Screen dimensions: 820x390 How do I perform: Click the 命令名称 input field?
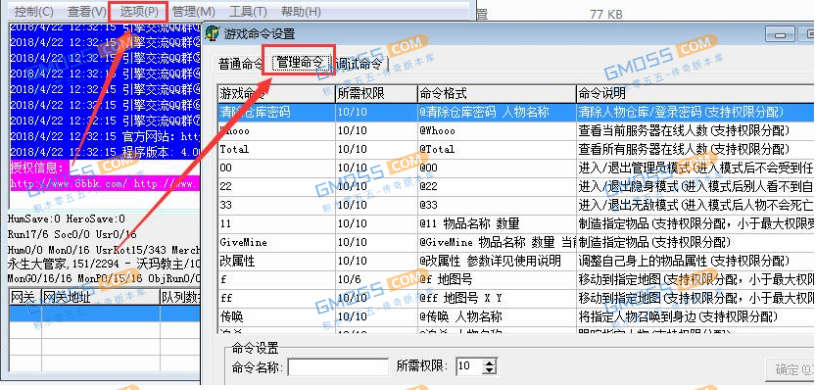coord(338,366)
